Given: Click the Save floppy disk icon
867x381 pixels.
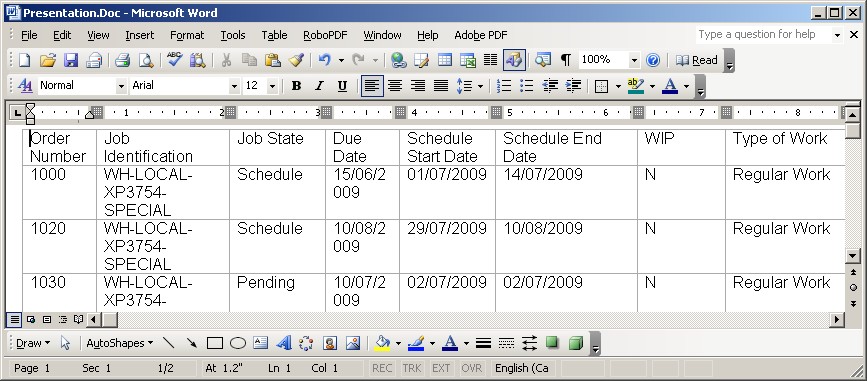Looking at the screenshot, I should 71,60.
